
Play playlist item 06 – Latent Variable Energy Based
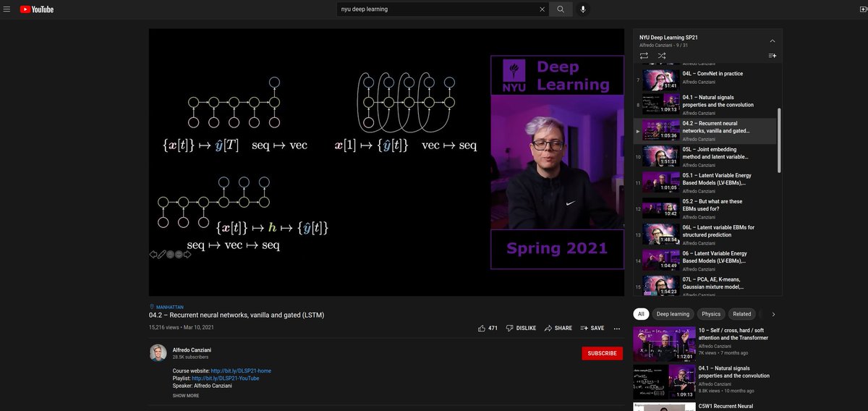[x=705, y=260]
